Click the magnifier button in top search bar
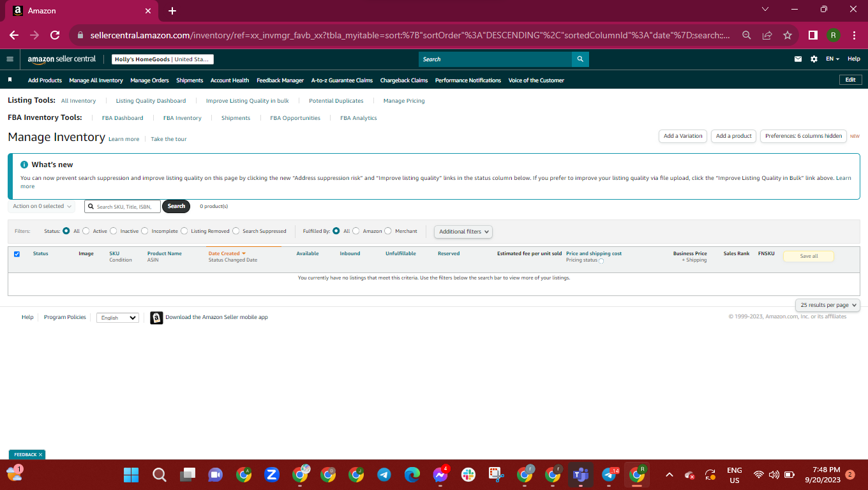Screen dimensions: 868x490 point(580,59)
